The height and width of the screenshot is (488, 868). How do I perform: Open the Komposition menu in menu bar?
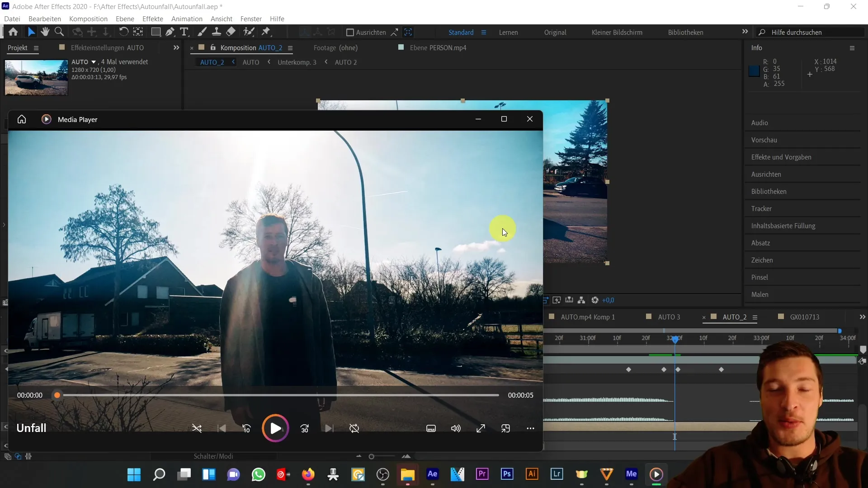[x=88, y=19]
